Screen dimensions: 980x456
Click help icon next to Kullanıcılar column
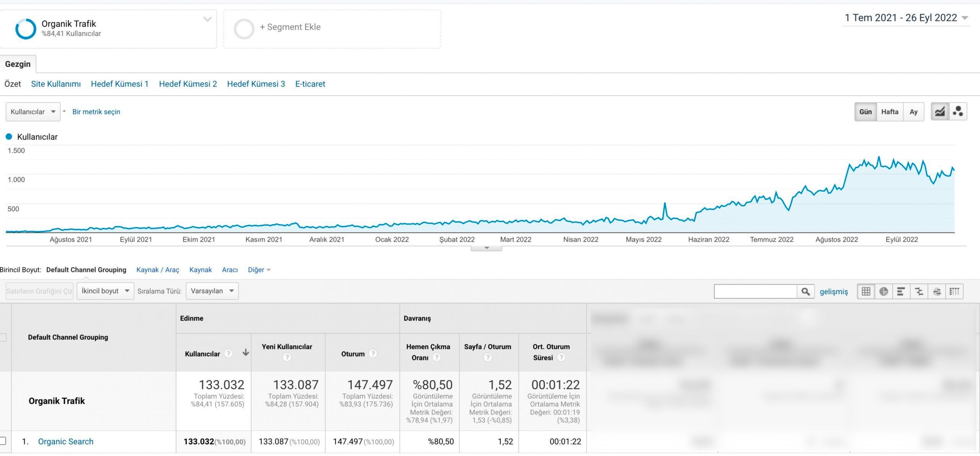coord(229,354)
